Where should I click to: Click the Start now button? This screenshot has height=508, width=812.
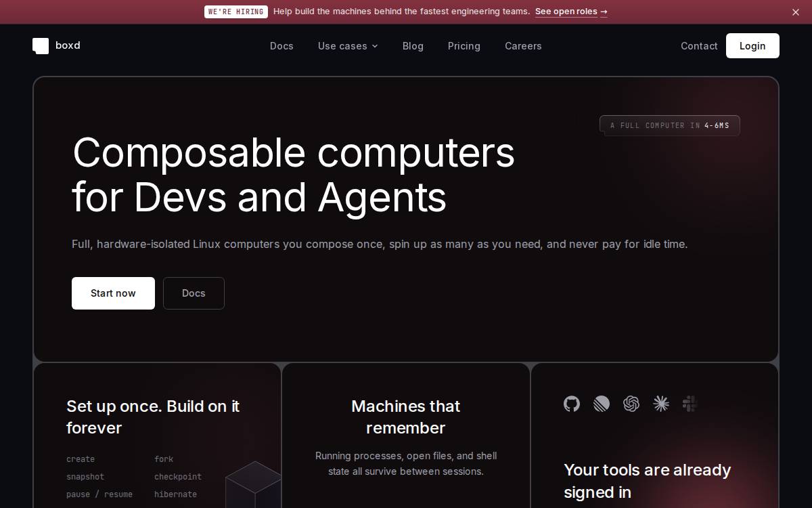113,293
